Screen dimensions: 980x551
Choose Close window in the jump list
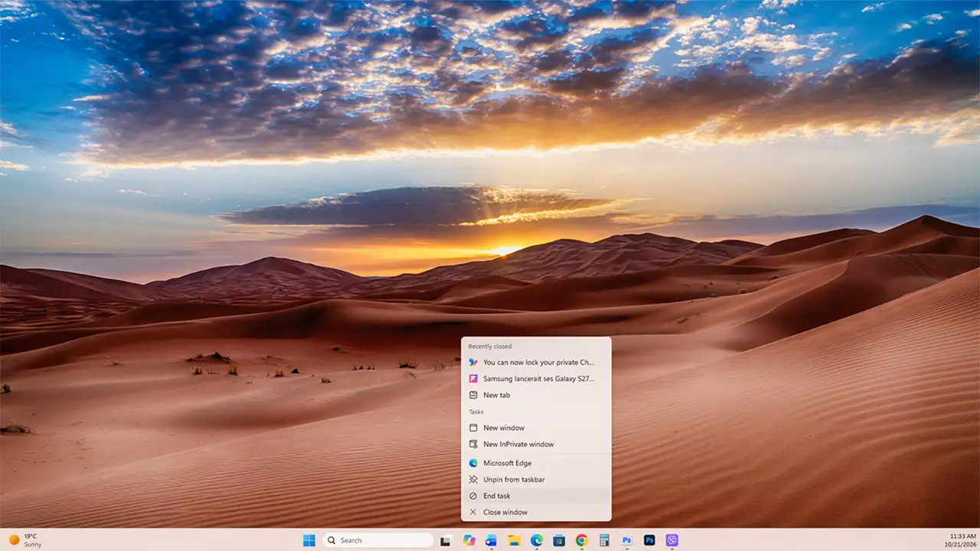point(536,512)
